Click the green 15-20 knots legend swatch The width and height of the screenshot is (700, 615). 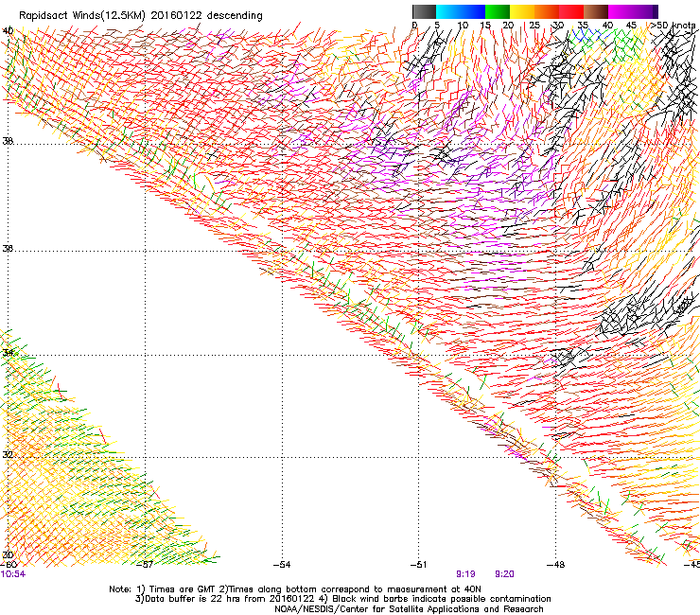tap(498, 11)
